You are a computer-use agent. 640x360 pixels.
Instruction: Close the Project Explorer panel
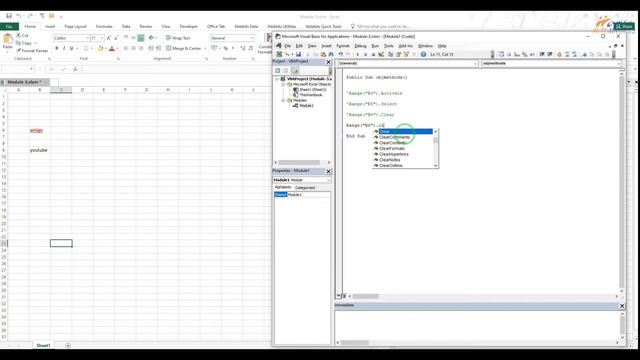coord(329,62)
